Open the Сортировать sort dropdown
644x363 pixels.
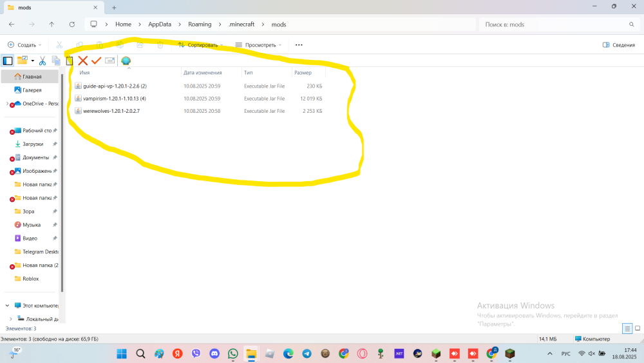200,44
